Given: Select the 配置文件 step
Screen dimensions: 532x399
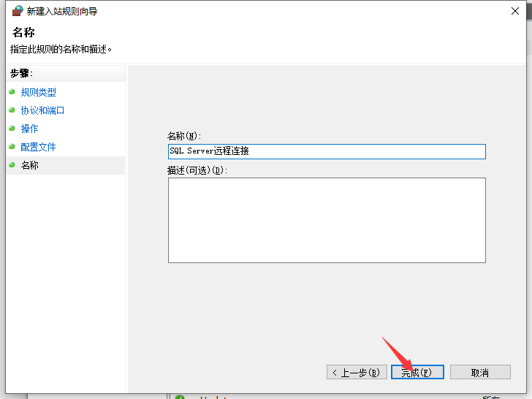Looking at the screenshot, I should [38, 147].
